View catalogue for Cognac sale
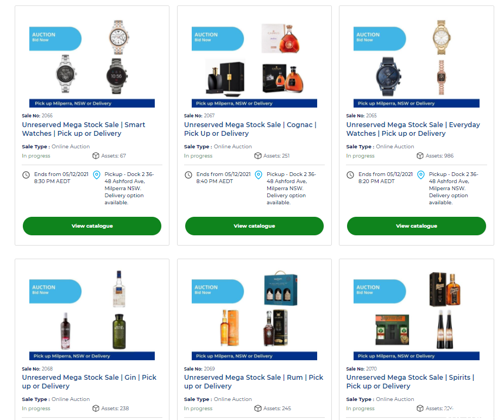 pos(254,226)
